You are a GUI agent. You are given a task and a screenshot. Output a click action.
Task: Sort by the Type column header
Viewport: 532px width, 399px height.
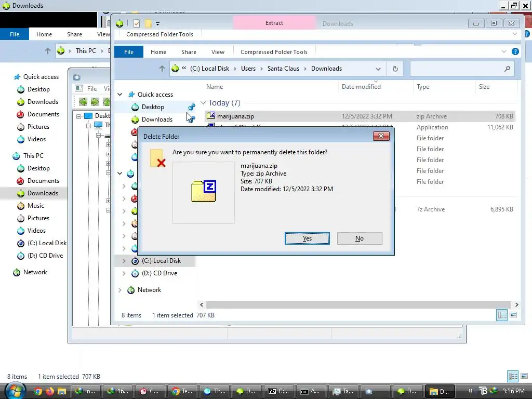click(x=423, y=87)
